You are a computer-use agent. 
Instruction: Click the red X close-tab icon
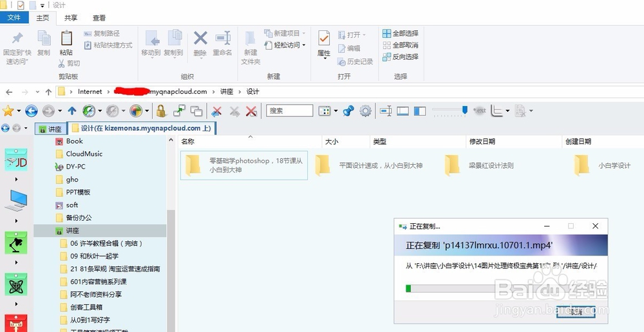pyautogui.click(x=251, y=111)
